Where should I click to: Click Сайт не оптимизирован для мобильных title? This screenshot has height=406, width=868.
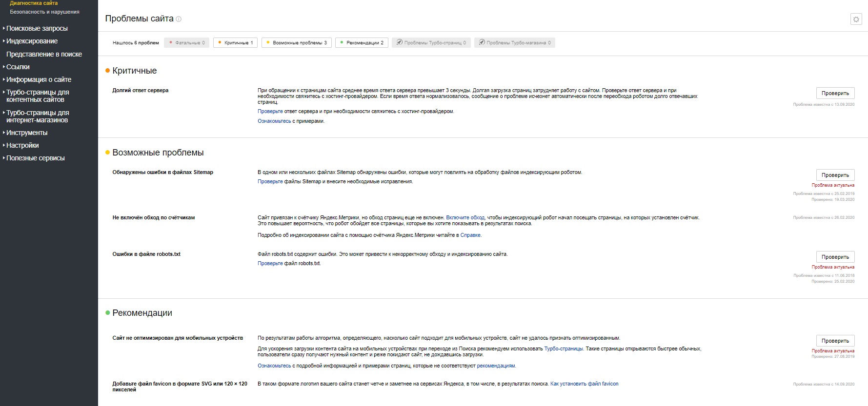(x=178, y=338)
